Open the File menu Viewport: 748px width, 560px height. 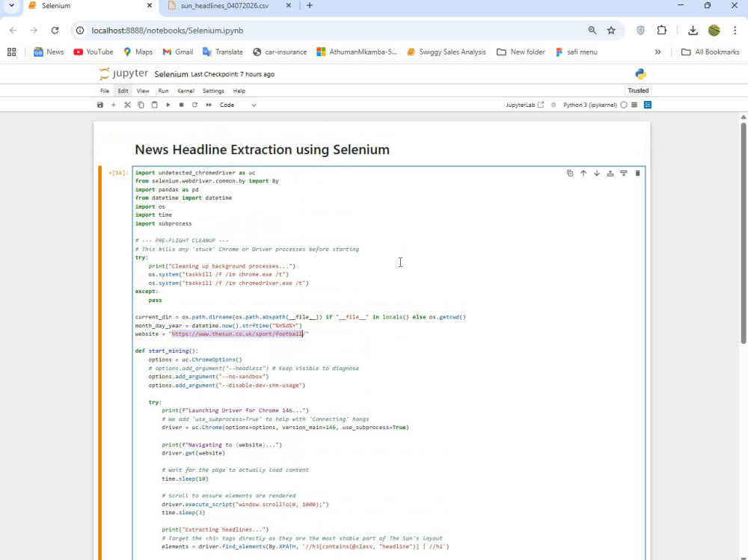105,90
